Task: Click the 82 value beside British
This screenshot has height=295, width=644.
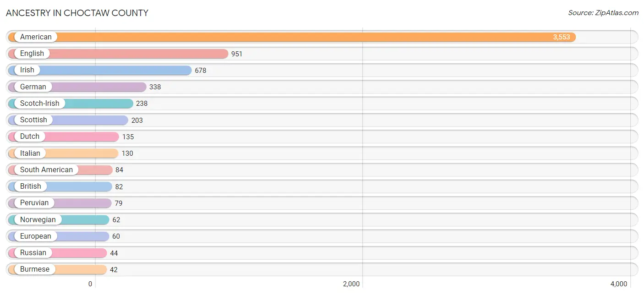Action: click(x=119, y=187)
